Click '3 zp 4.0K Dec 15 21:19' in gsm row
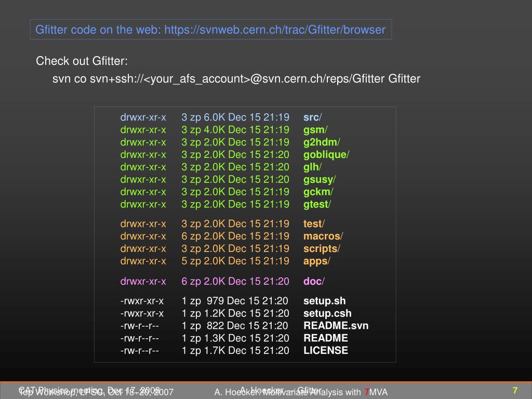532x399 pixels. click(235, 130)
